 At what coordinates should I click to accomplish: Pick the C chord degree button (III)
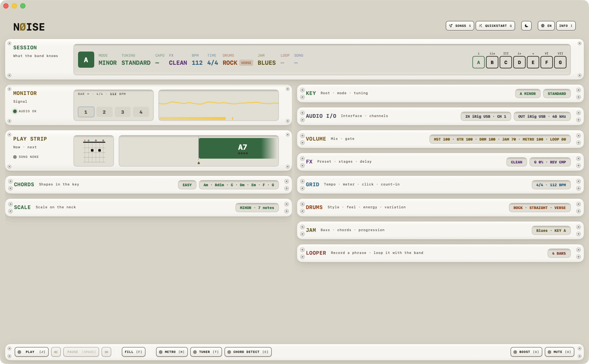tap(506, 62)
